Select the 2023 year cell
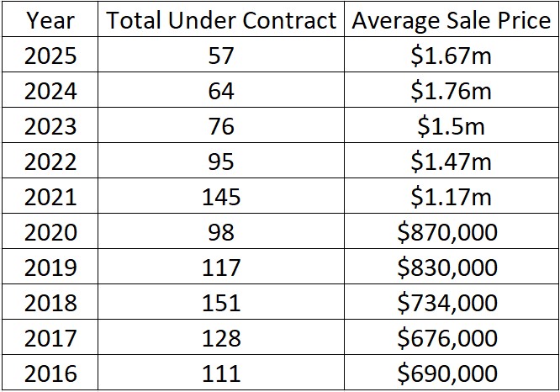560x392 pixels. point(50,126)
